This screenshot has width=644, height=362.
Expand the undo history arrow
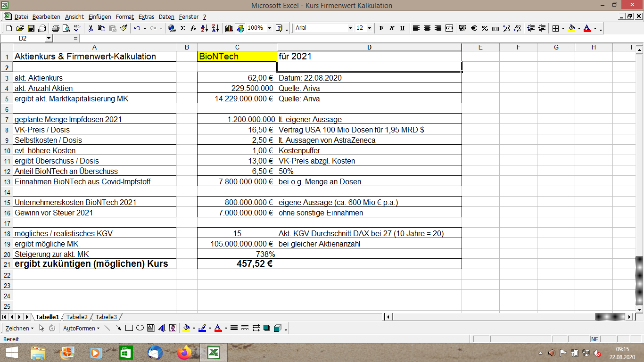coord(145,28)
